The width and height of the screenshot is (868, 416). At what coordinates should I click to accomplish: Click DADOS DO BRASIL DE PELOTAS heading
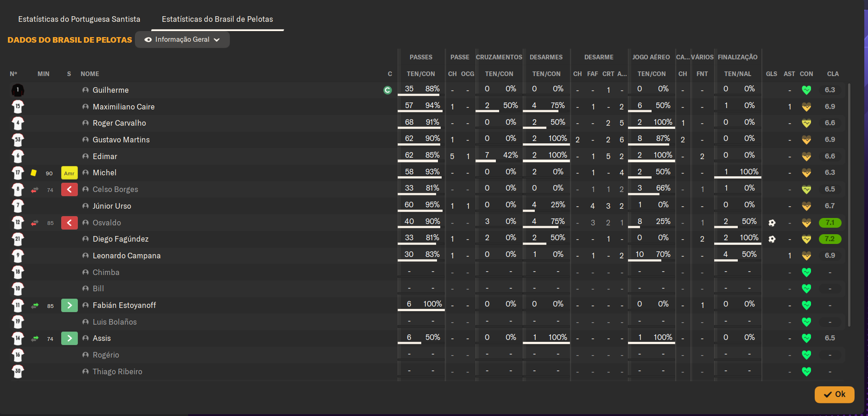click(x=70, y=40)
